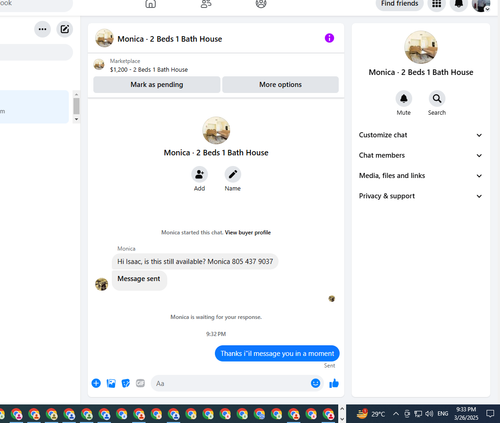Open the Windows volume control
The image size is (500, 423).
click(429, 414)
